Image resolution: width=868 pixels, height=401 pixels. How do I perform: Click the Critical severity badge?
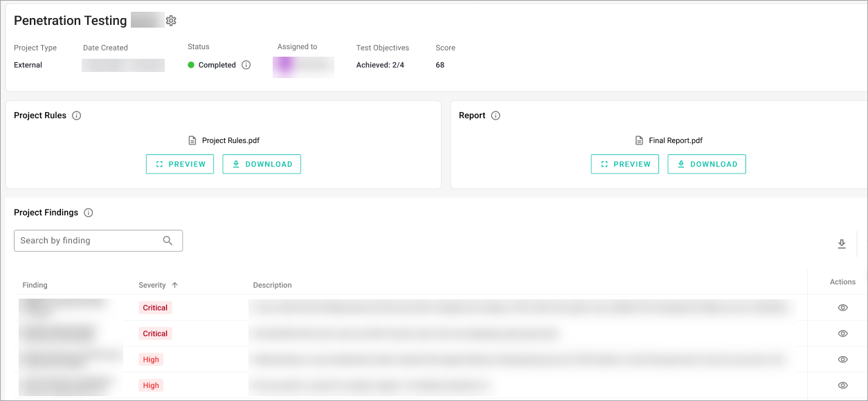click(x=154, y=307)
